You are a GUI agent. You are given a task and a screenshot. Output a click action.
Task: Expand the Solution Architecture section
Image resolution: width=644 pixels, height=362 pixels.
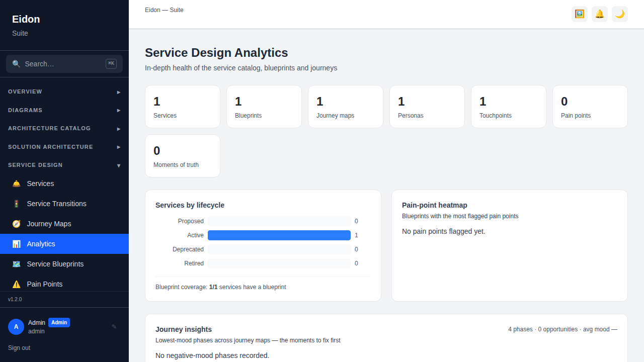64,147
